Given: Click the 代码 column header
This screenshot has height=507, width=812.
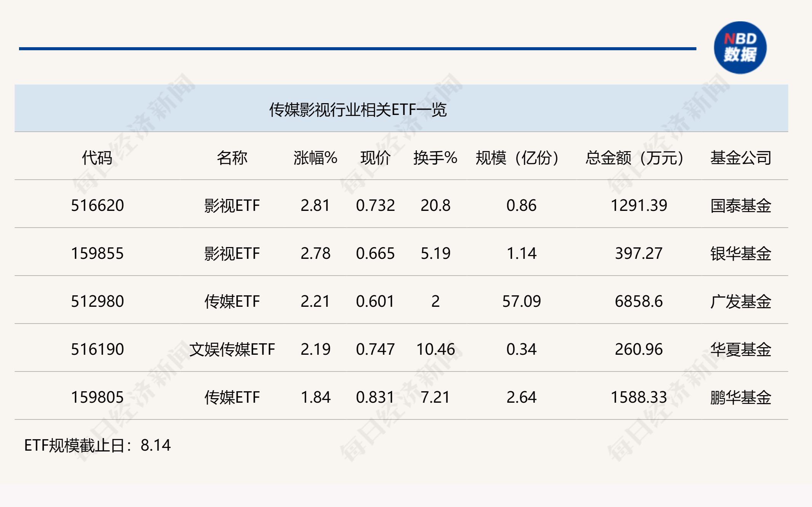Looking at the screenshot, I should click(x=97, y=158).
